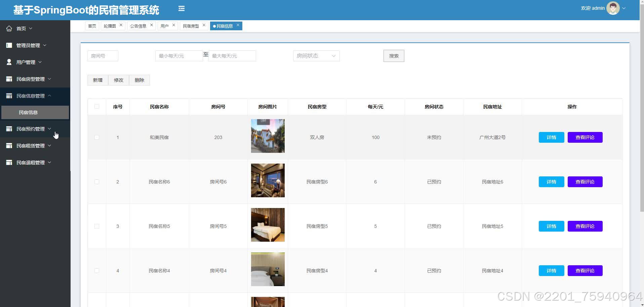Close the 用户 tab with its X
644x307 pixels.
[174, 25]
